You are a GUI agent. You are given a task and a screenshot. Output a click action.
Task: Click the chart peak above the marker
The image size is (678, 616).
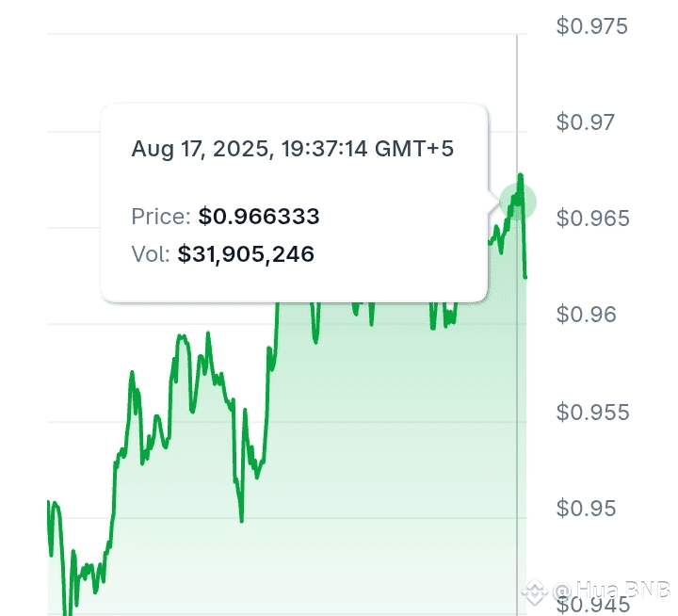(x=521, y=175)
